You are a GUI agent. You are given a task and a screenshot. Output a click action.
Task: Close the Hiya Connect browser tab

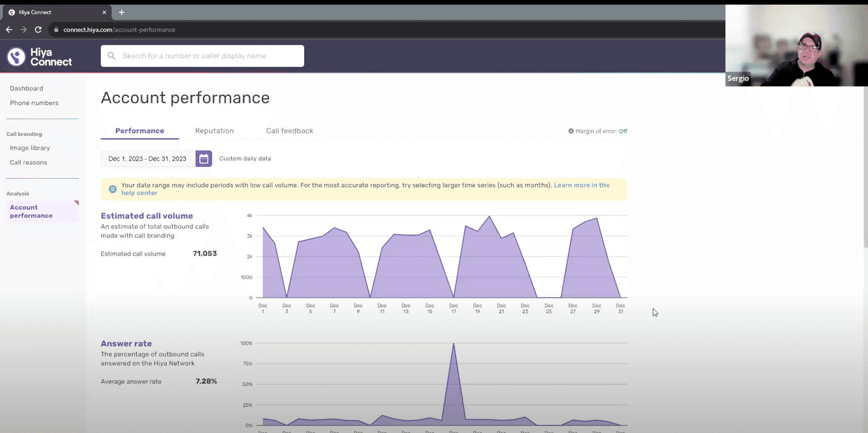click(104, 12)
